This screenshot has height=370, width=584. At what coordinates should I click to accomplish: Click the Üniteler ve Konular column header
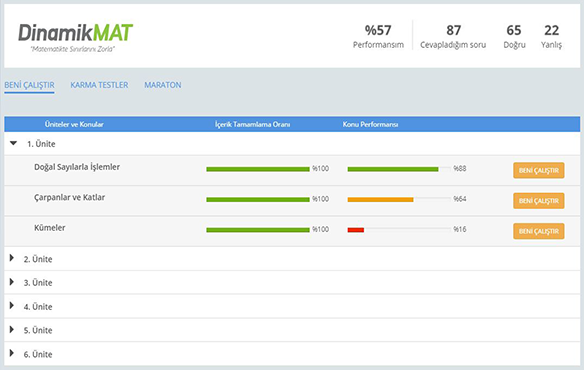pyautogui.click(x=74, y=124)
